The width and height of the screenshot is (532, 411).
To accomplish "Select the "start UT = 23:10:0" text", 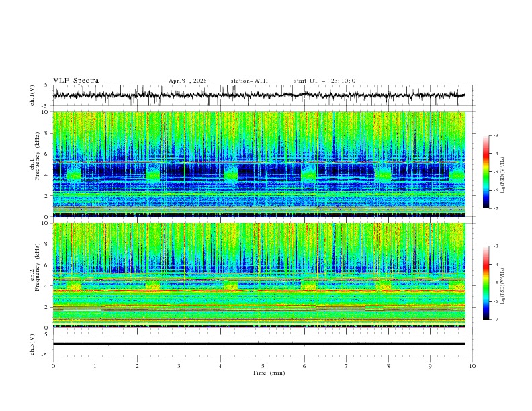I will [x=324, y=81].
